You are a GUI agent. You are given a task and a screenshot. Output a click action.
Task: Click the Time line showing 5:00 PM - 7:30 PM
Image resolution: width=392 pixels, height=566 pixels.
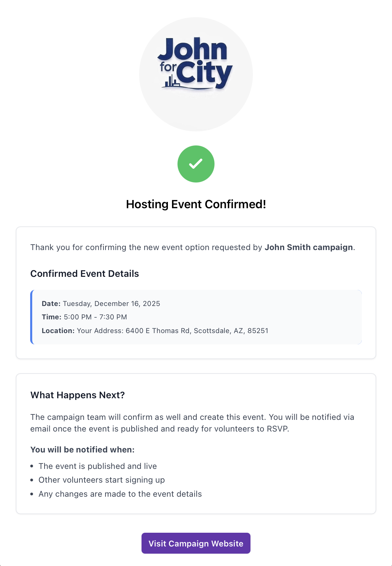[x=84, y=317]
